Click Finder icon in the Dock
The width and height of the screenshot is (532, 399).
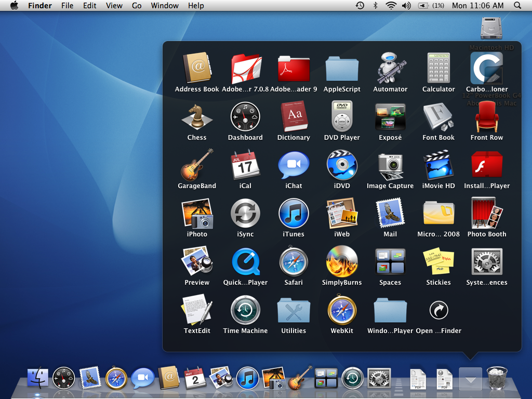[x=37, y=377]
